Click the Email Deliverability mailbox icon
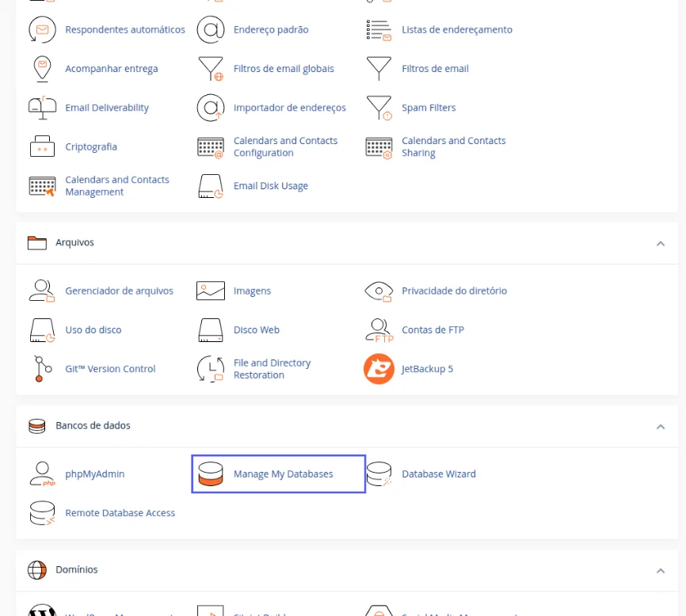The height and width of the screenshot is (616, 686). click(x=42, y=108)
